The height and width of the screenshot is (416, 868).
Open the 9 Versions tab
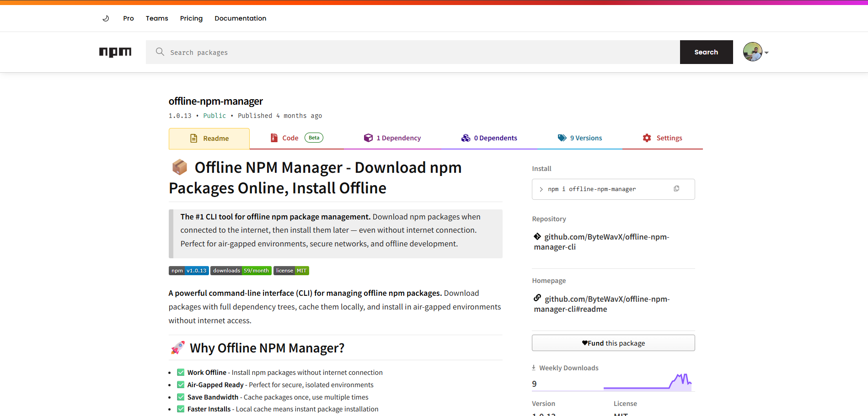(580, 138)
